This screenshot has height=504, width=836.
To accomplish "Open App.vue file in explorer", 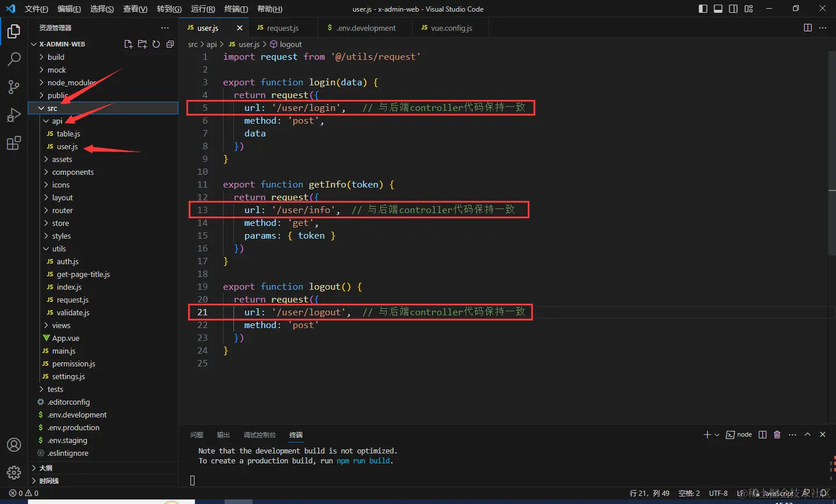I will click(x=103, y=338).
